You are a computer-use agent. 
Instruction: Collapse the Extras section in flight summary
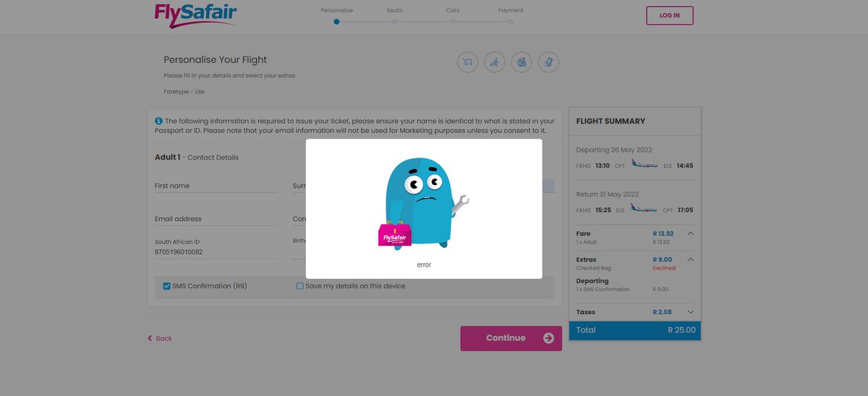(x=690, y=259)
